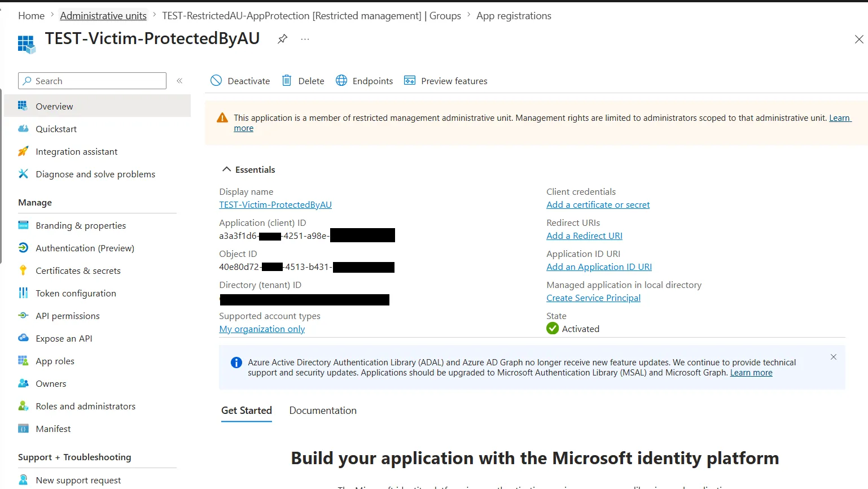Click the Object ID value
868x489 pixels.
[x=307, y=267]
